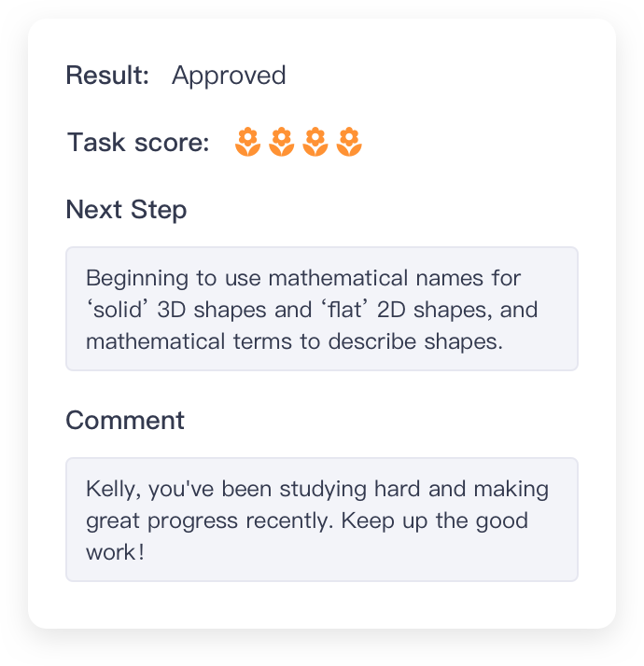Click the 'Next Step' heading
This screenshot has height=666, width=644.
click(126, 210)
